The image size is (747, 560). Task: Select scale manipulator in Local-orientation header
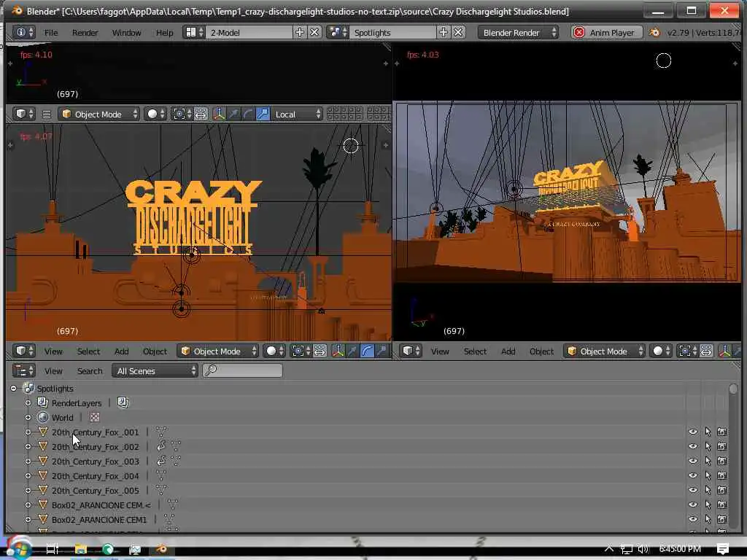pos(263,114)
